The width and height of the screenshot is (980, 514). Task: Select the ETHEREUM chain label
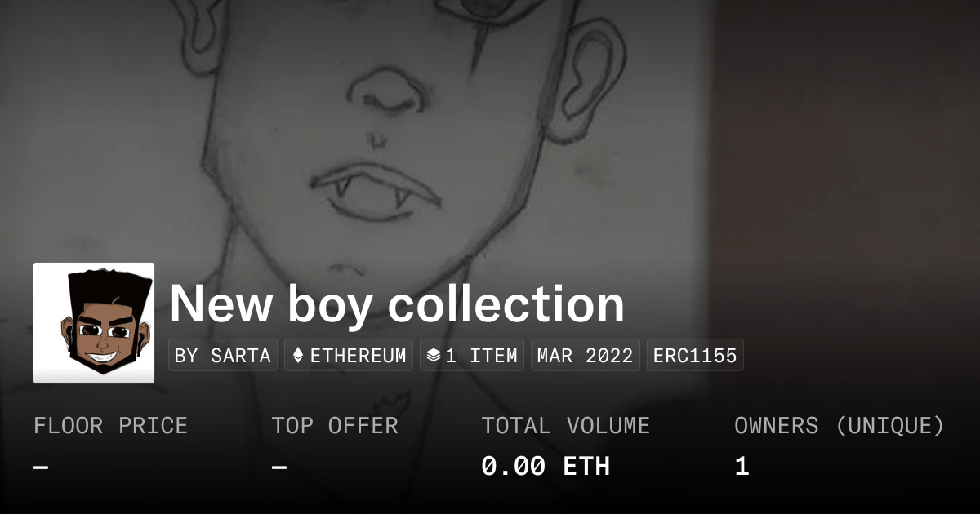click(358, 356)
